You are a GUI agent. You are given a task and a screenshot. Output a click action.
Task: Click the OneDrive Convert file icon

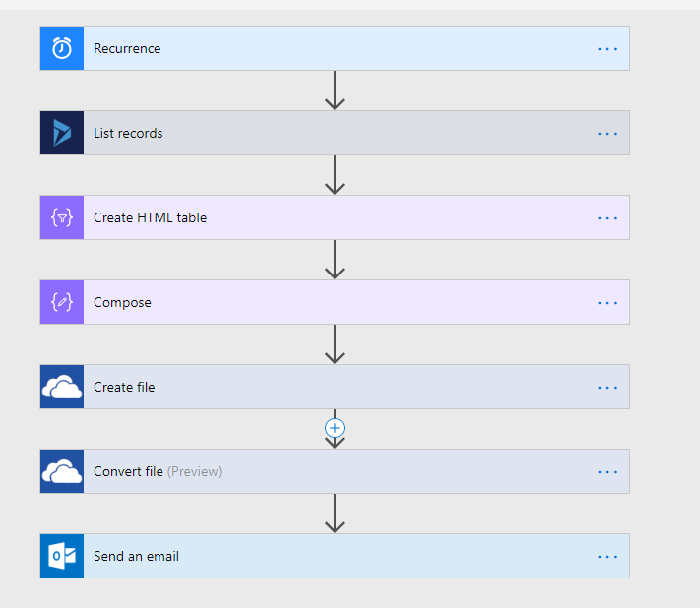(x=62, y=471)
